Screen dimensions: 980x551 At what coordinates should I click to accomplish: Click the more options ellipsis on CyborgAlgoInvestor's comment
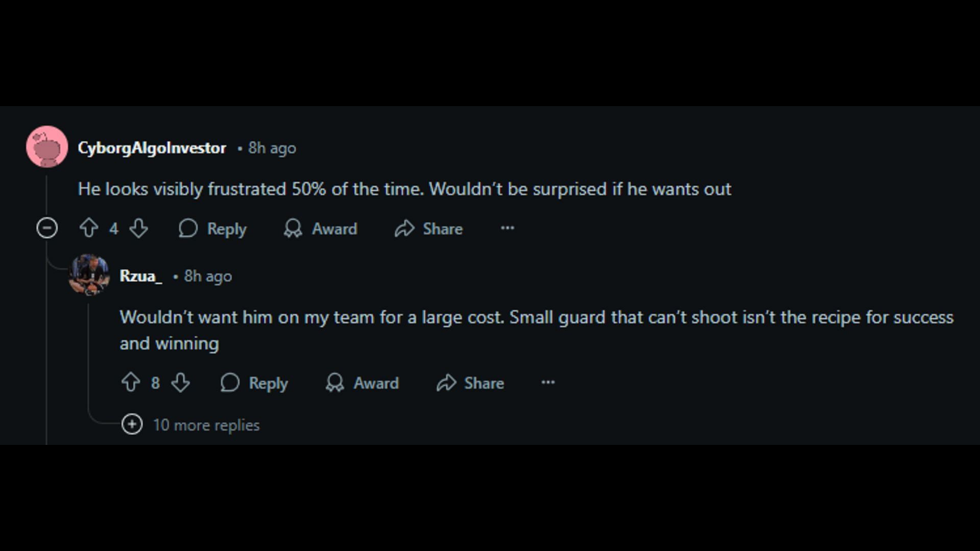pos(508,229)
